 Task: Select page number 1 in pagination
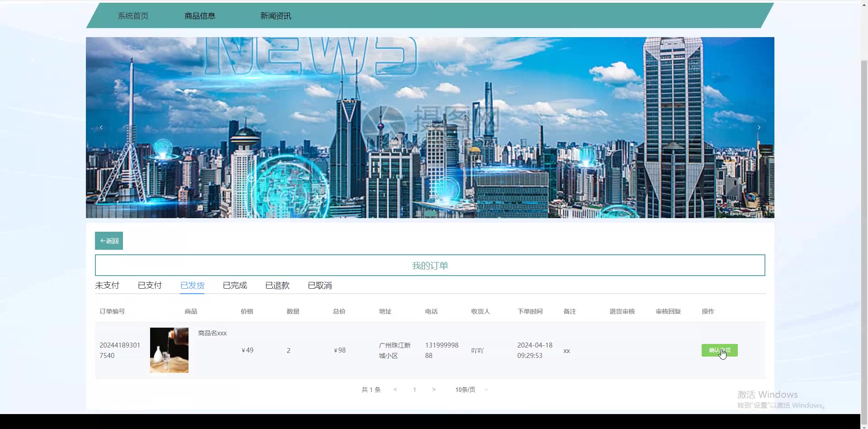coord(415,390)
